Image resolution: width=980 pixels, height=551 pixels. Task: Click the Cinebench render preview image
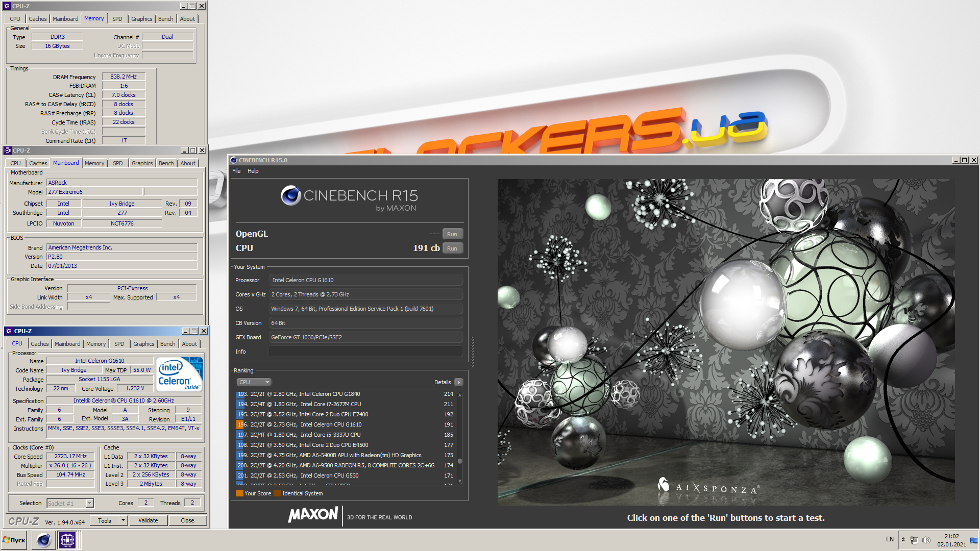pos(726,342)
